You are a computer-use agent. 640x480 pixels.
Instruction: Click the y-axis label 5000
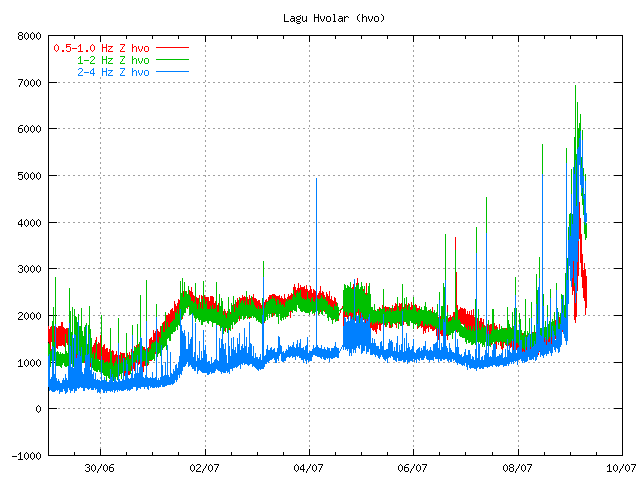click(x=29, y=176)
